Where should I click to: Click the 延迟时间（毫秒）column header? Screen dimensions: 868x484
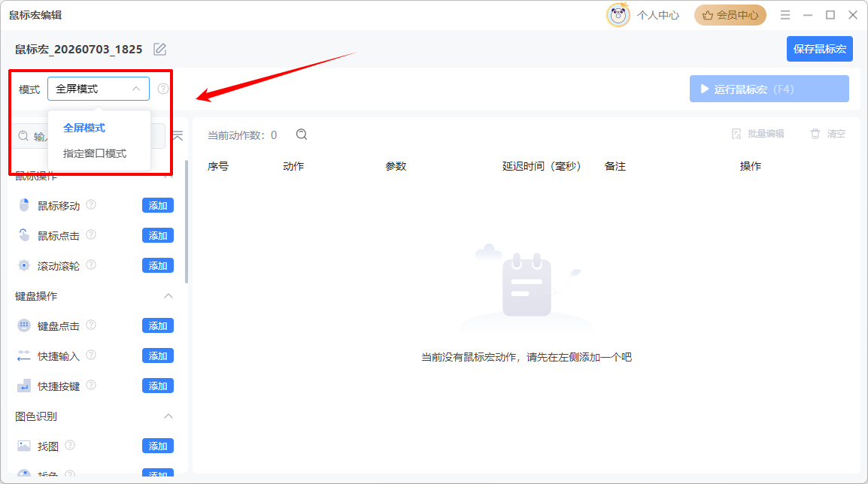click(x=542, y=166)
